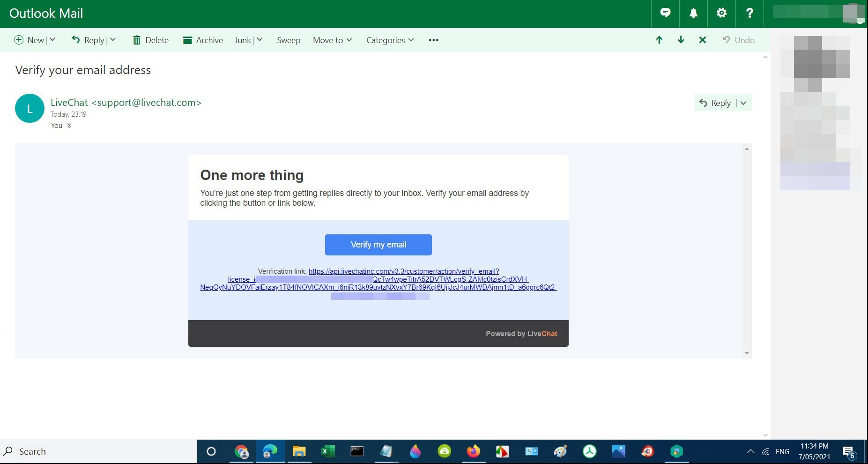The image size is (868, 464).
Task: Switch to Chrome on the taskbar
Action: (x=241, y=452)
